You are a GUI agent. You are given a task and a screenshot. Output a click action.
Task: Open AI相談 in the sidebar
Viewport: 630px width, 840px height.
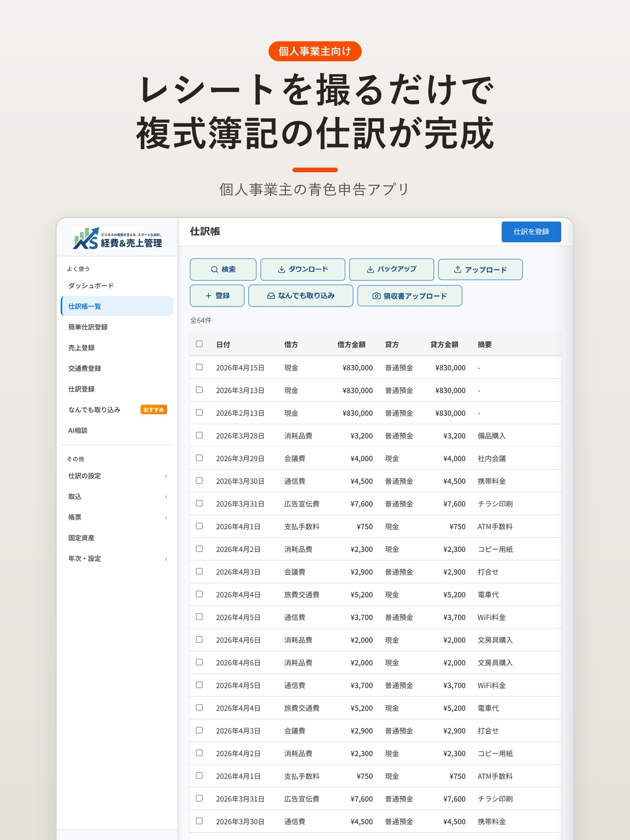pos(117,430)
